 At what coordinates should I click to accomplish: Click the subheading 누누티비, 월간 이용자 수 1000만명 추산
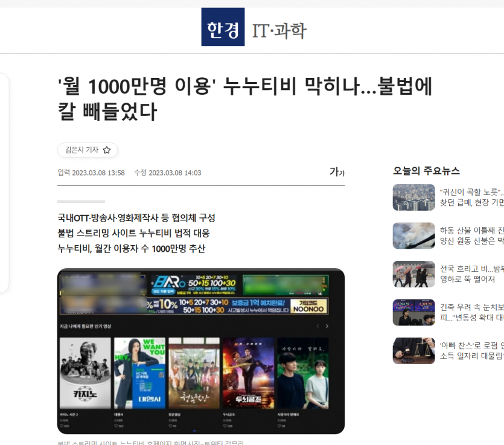(x=131, y=249)
